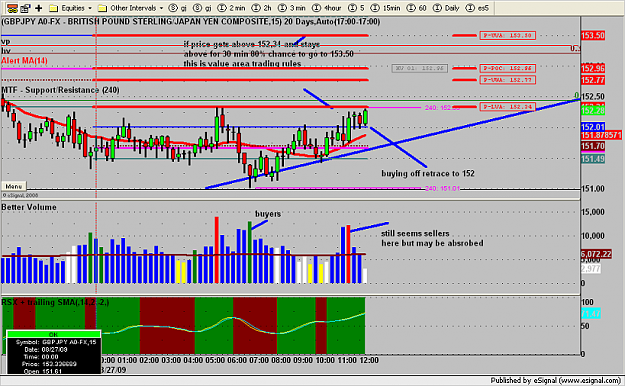Open the chart Menu button
The width and height of the screenshot is (625, 386).
coord(14,186)
